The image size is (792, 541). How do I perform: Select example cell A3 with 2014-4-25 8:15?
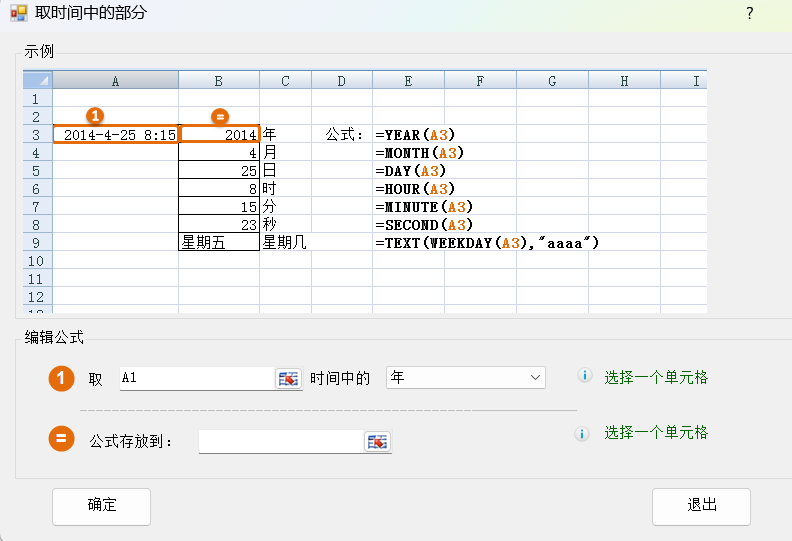[x=116, y=134]
